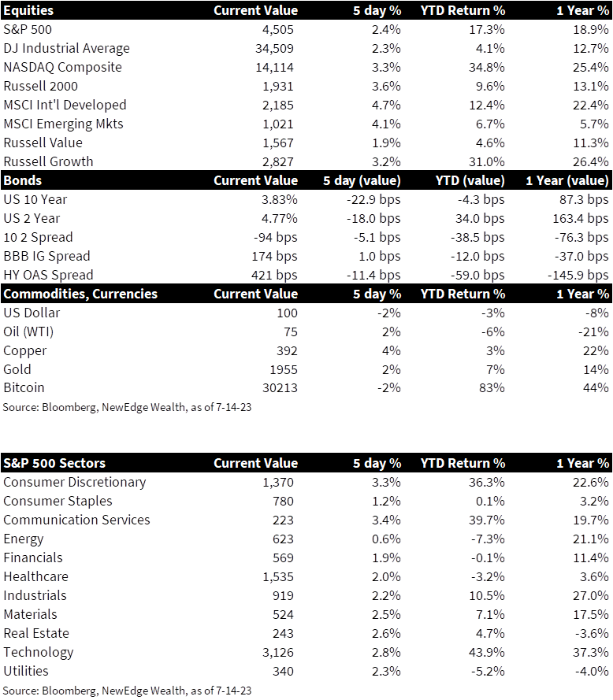Click the S&P 500 row label

[28, 29]
